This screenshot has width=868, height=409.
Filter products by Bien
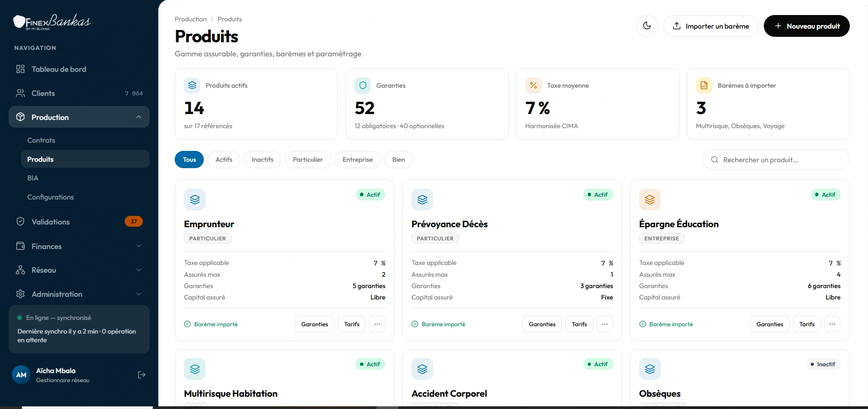point(399,160)
